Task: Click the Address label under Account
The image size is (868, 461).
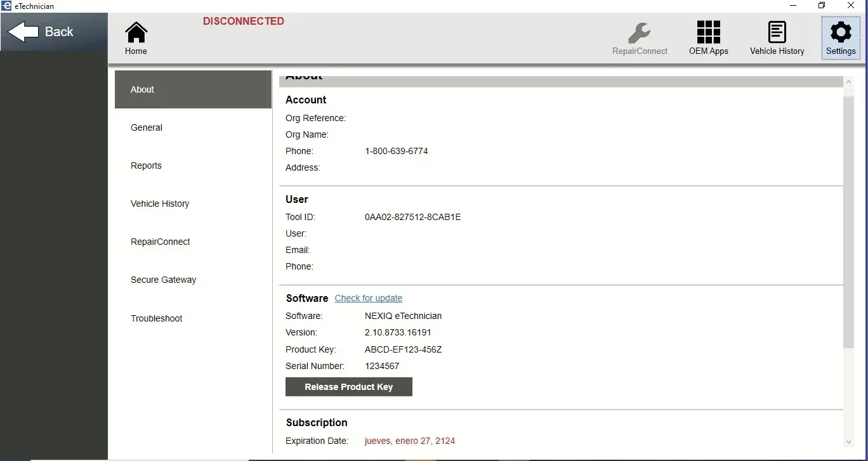Action: point(303,167)
